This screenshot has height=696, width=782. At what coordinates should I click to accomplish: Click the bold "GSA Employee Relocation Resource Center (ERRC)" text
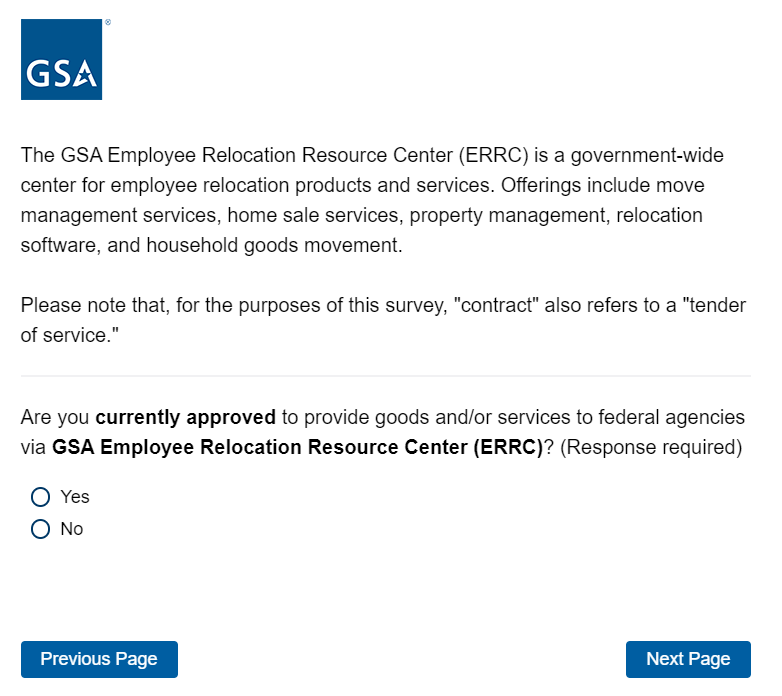click(x=297, y=448)
